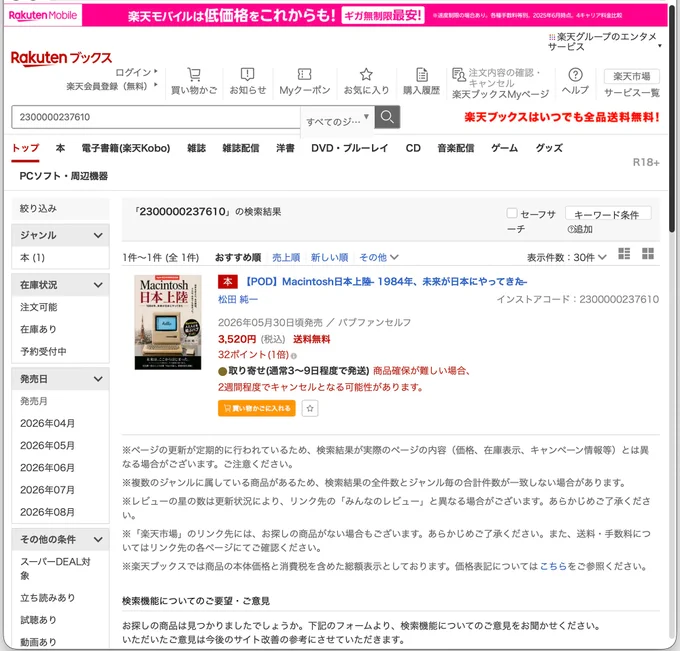The height and width of the screenshot is (651, 680).
Task: Open the サービス一覧 link
Action: 631,92
